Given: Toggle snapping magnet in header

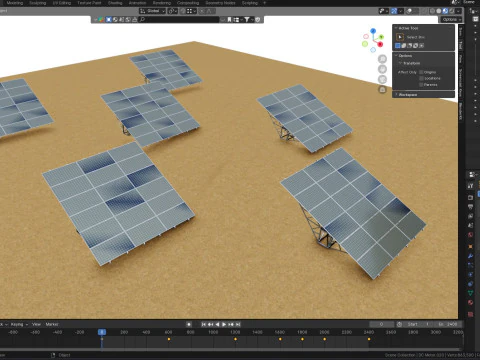Looking at the screenshot, I should coord(183,11).
